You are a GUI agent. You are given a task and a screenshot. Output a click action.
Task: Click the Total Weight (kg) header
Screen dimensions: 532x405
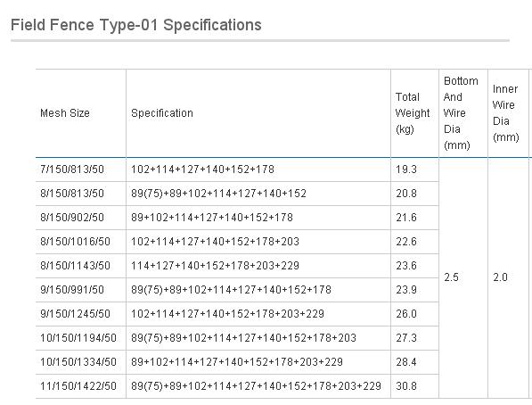[x=414, y=113]
